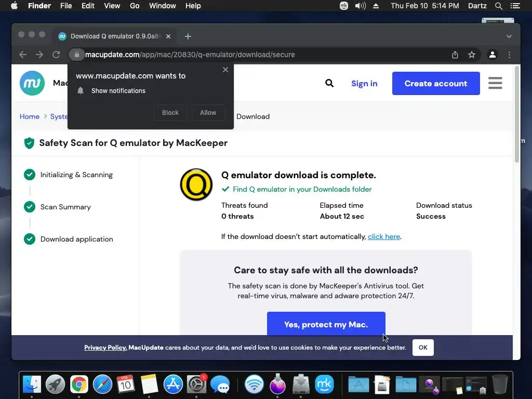Allow notifications from macupdate.com
This screenshot has width=532, height=399.
208,113
